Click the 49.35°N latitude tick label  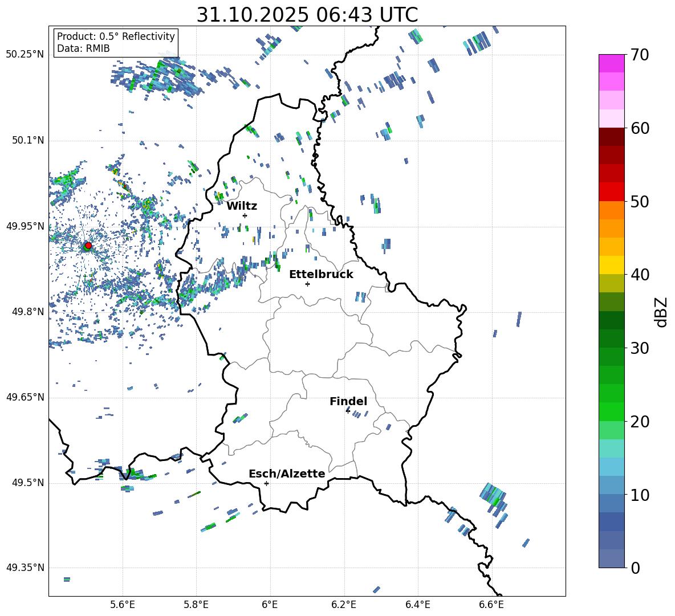tap(25, 568)
